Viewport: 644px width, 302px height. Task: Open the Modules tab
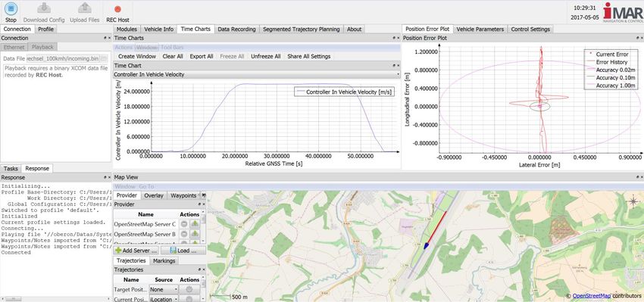(x=127, y=29)
